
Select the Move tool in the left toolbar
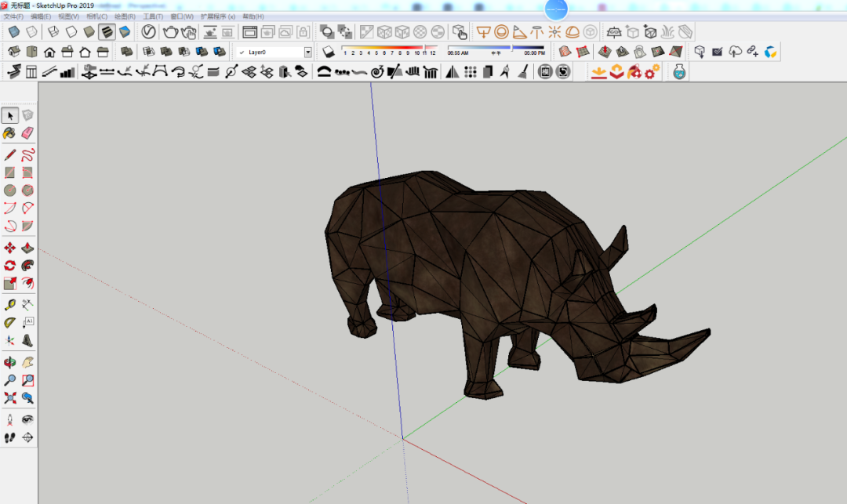coord(9,248)
